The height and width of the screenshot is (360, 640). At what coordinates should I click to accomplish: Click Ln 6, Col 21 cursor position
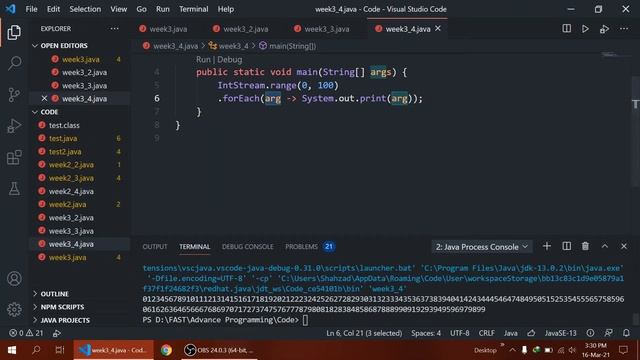pyautogui.click(x=364, y=333)
